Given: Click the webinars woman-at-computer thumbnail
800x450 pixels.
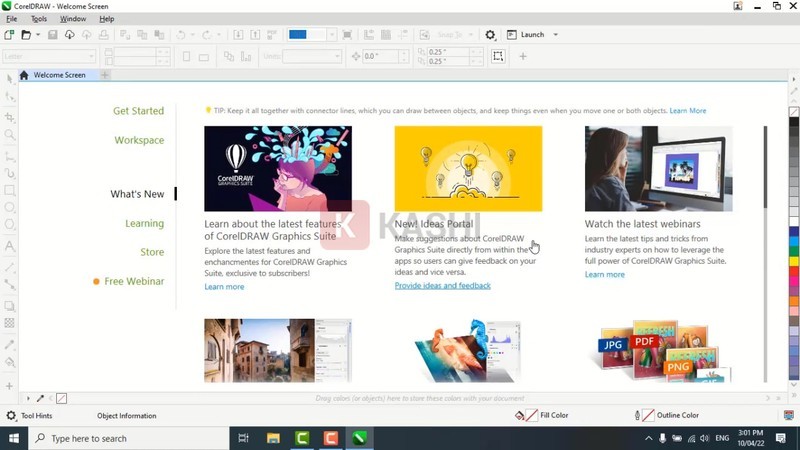Looking at the screenshot, I should [x=658, y=168].
